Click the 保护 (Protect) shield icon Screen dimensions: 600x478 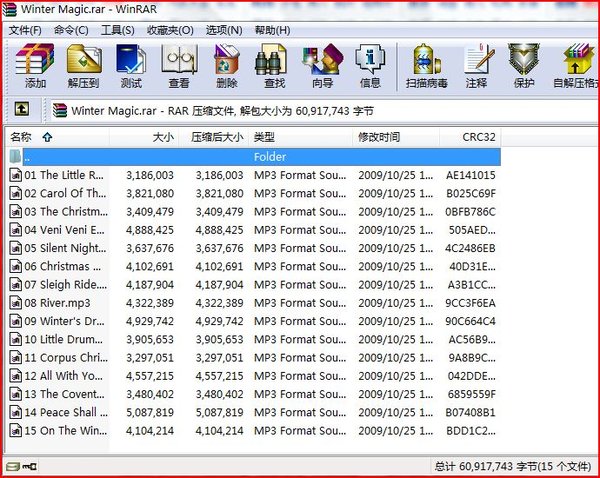pos(524,66)
